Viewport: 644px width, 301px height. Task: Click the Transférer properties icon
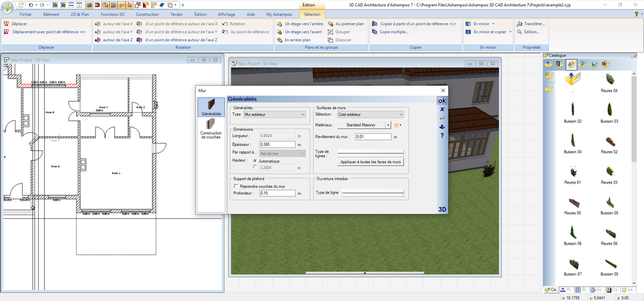[x=519, y=24]
